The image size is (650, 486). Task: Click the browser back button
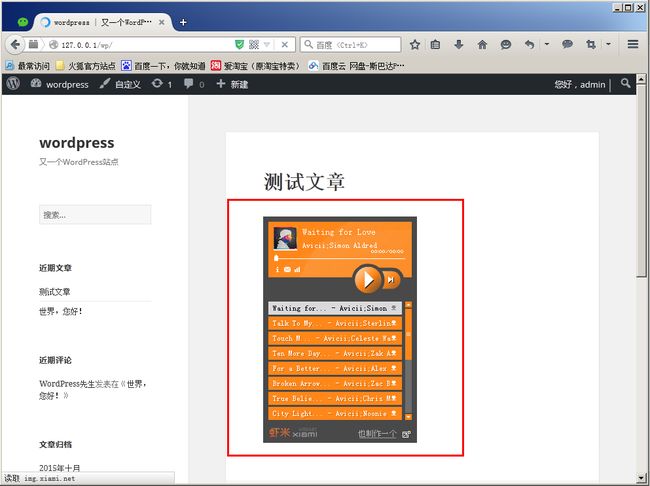tap(15, 44)
